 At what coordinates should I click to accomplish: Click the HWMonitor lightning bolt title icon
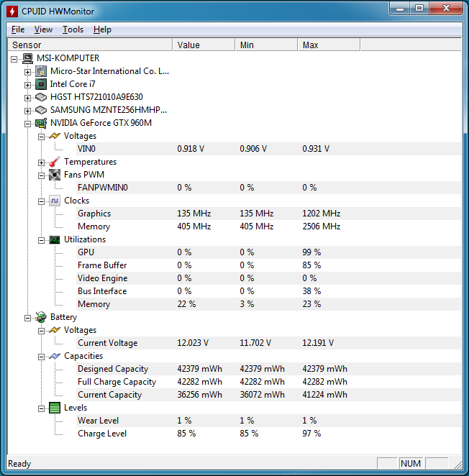(12, 12)
